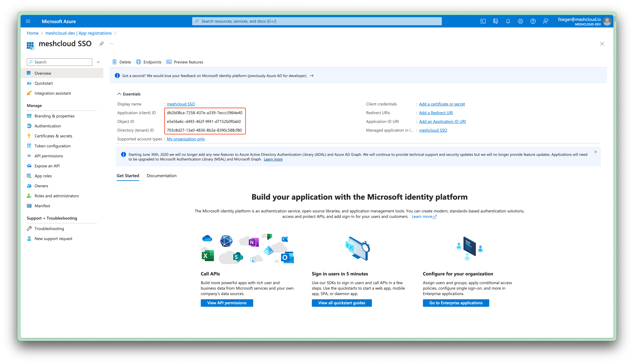The width and height of the screenshot is (634, 364).
Task: Collapse the left navigation pane
Action: click(x=98, y=62)
